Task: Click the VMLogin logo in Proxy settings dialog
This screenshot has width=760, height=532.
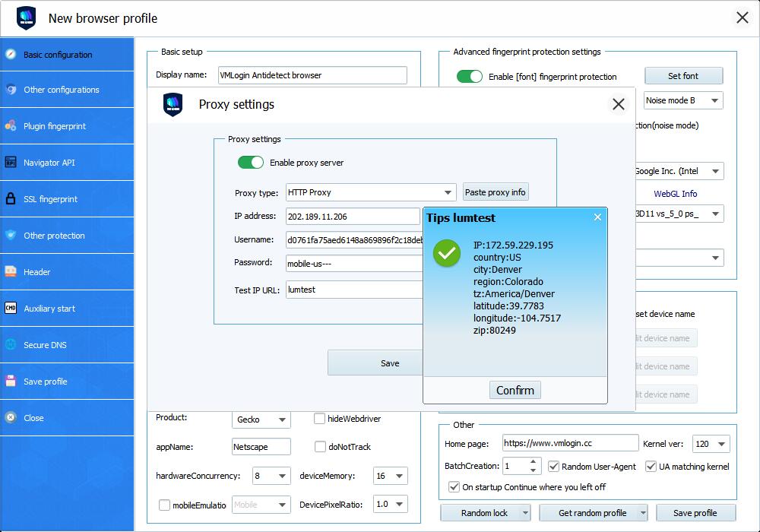Action: pyautogui.click(x=173, y=104)
